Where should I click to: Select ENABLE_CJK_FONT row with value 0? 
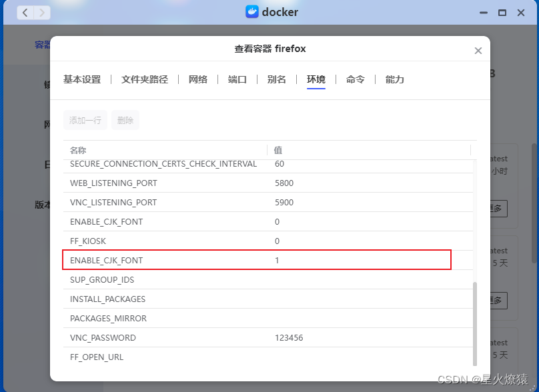pyautogui.click(x=267, y=221)
